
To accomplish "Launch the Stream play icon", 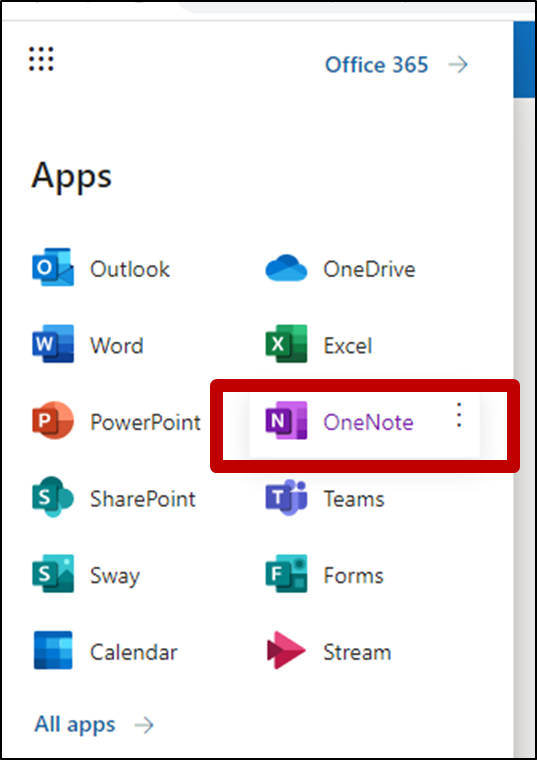I will click(286, 650).
